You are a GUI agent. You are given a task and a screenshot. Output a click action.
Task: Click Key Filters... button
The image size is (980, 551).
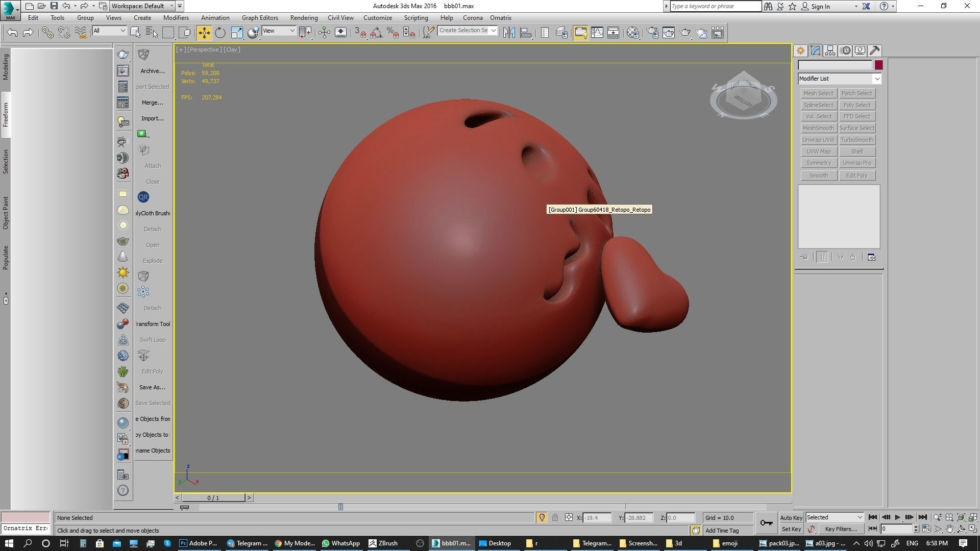pyautogui.click(x=841, y=529)
